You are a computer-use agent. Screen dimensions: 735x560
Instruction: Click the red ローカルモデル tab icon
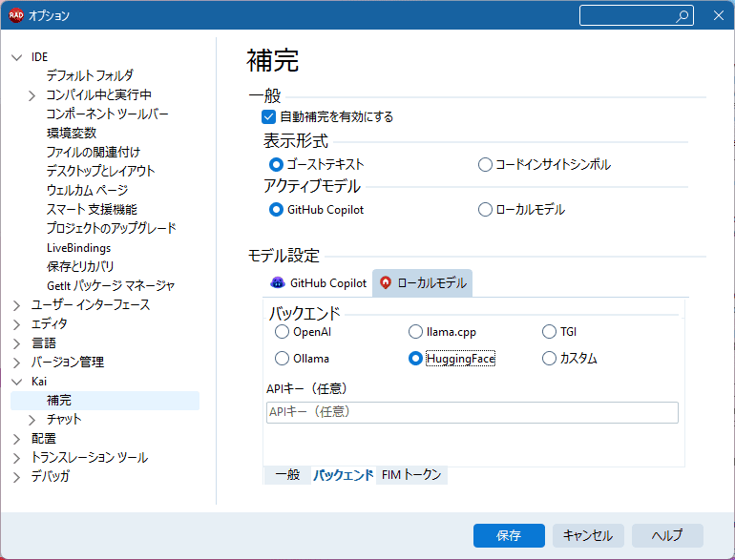[386, 282]
